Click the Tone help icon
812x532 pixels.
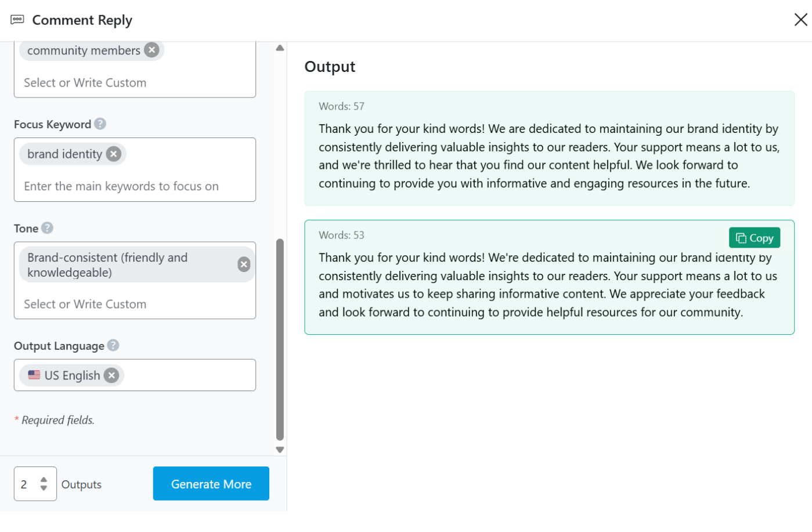point(48,228)
